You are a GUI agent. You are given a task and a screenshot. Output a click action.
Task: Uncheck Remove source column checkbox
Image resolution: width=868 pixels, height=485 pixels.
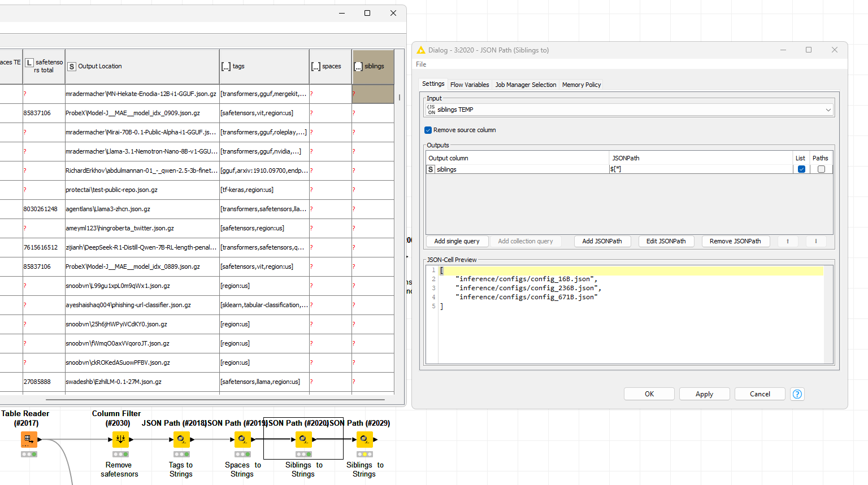pyautogui.click(x=428, y=130)
